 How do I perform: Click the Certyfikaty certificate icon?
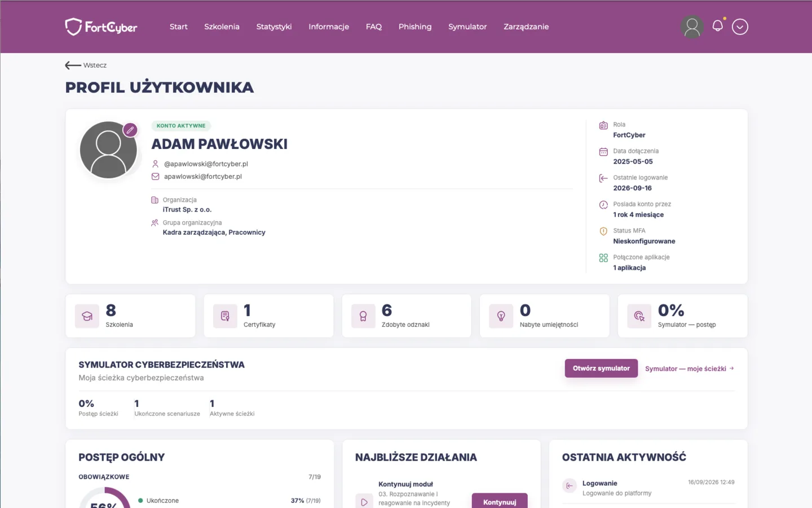pos(225,316)
